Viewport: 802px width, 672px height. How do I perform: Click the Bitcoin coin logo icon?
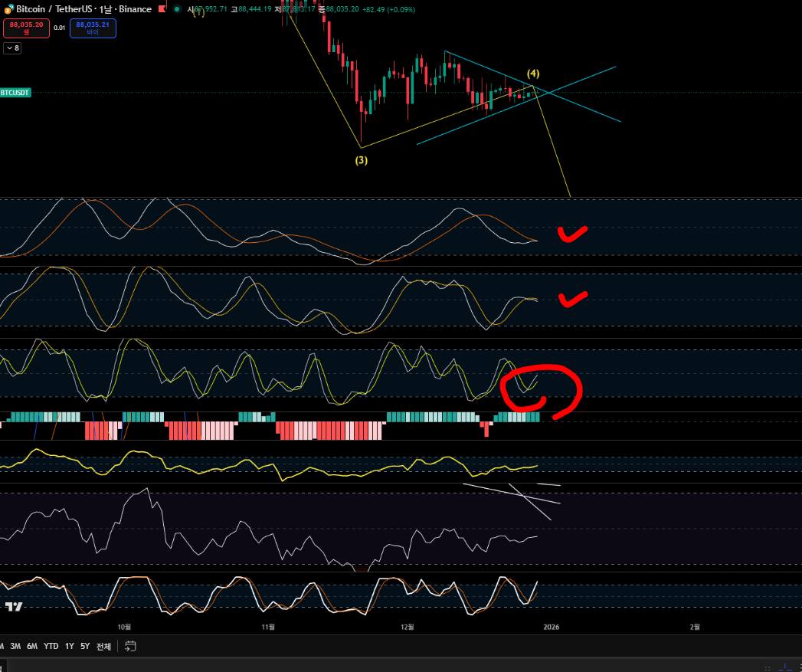click(x=8, y=9)
